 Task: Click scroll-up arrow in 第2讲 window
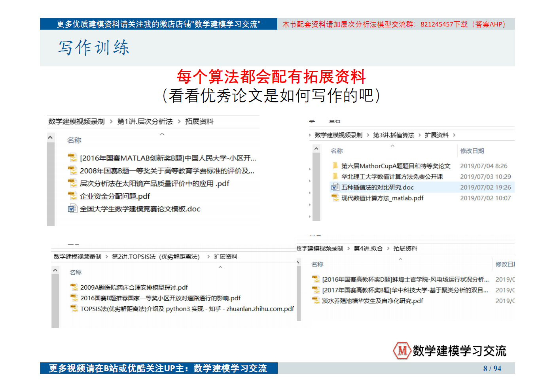pos(55,270)
